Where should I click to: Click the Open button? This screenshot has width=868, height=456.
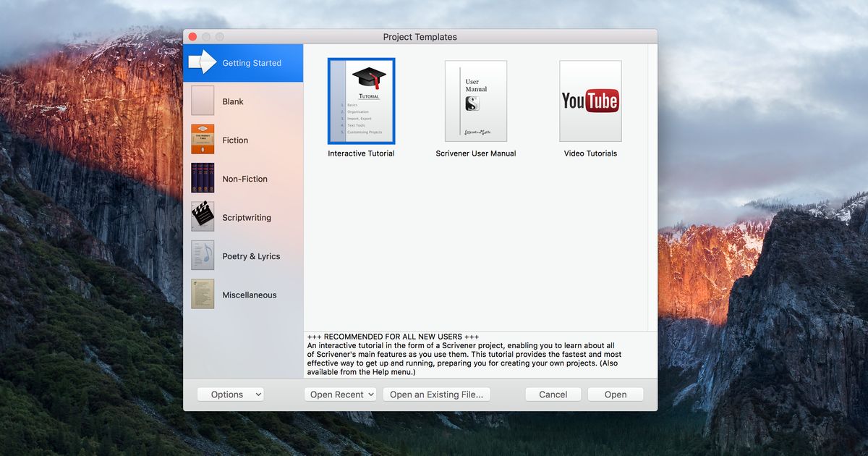615,394
